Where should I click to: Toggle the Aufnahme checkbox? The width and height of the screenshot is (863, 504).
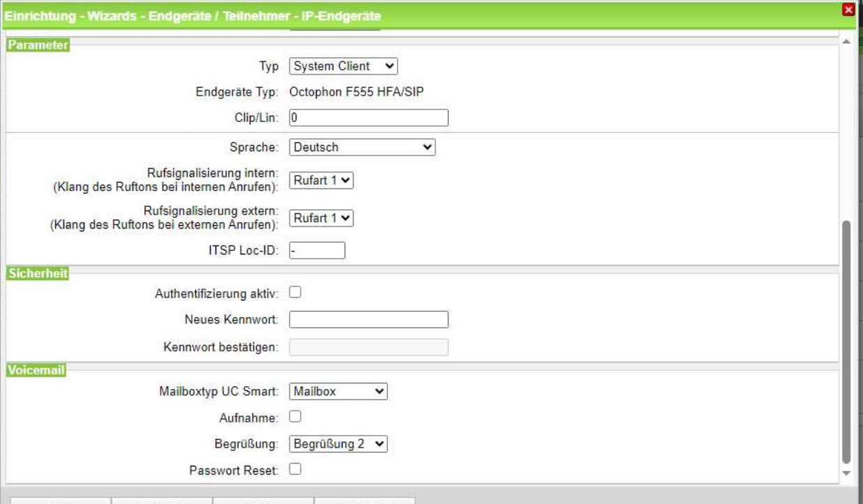point(295,416)
